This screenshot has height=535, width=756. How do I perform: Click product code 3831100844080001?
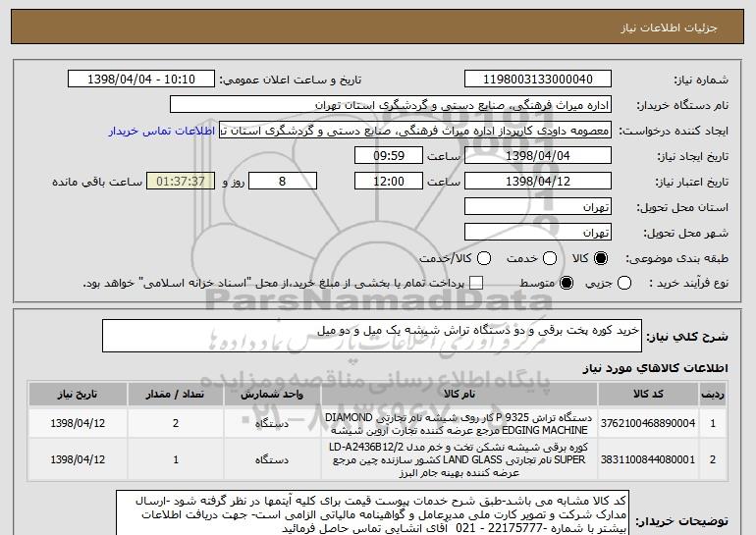(x=648, y=459)
